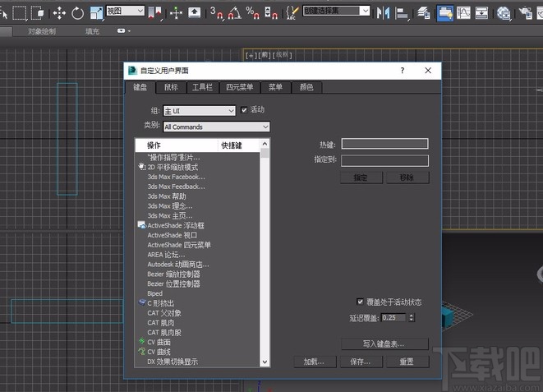
Task: Activate the Select and Rotate tool
Action: tap(77, 13)
